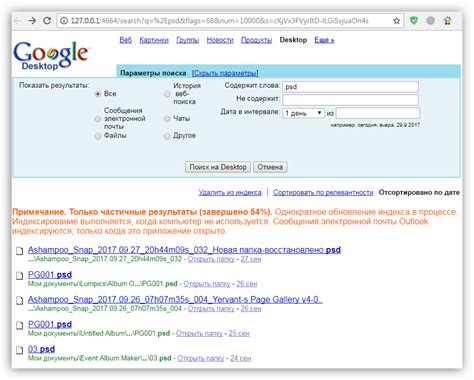Go to the Картинки section
474x380 pixels.
[154, 40]
